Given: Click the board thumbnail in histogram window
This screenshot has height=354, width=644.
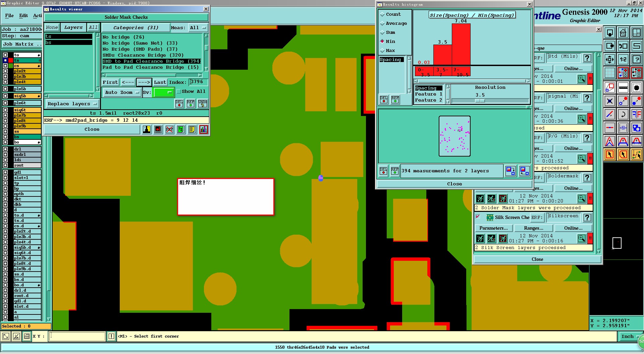Looking at the screenshot, I should 454,136.
